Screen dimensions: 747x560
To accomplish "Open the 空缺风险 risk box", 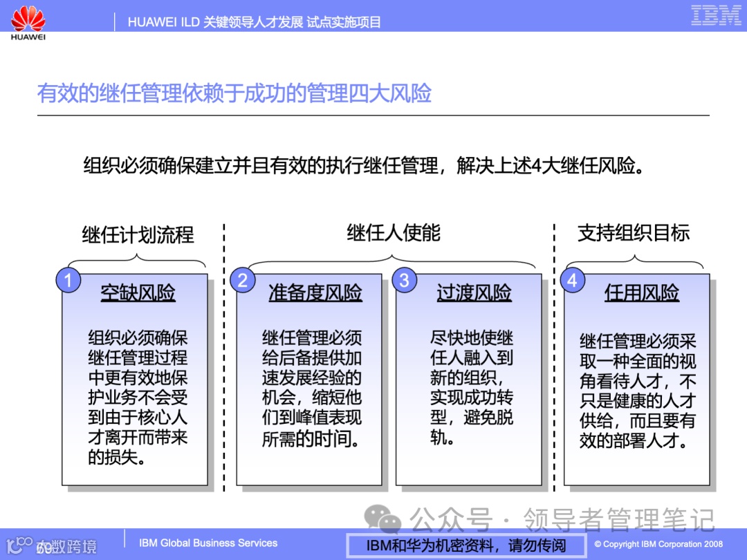I will [x=135, y=380].
